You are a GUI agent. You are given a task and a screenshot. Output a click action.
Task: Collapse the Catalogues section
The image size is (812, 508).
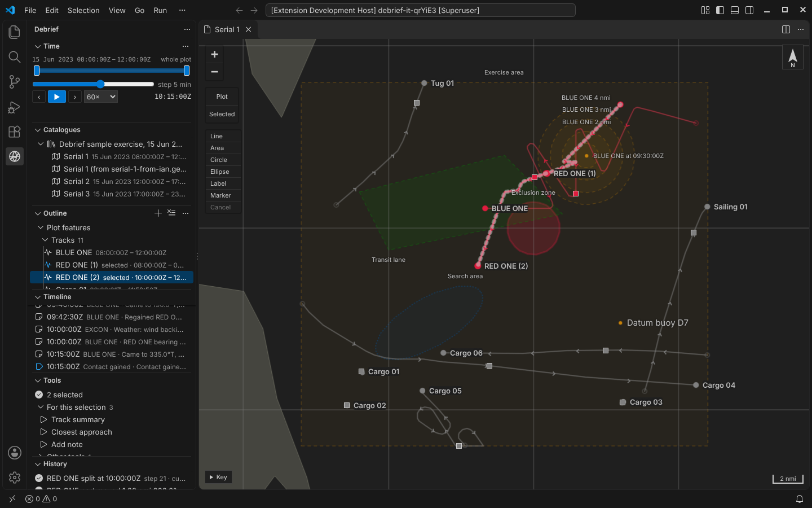click(x=38, y=130)
